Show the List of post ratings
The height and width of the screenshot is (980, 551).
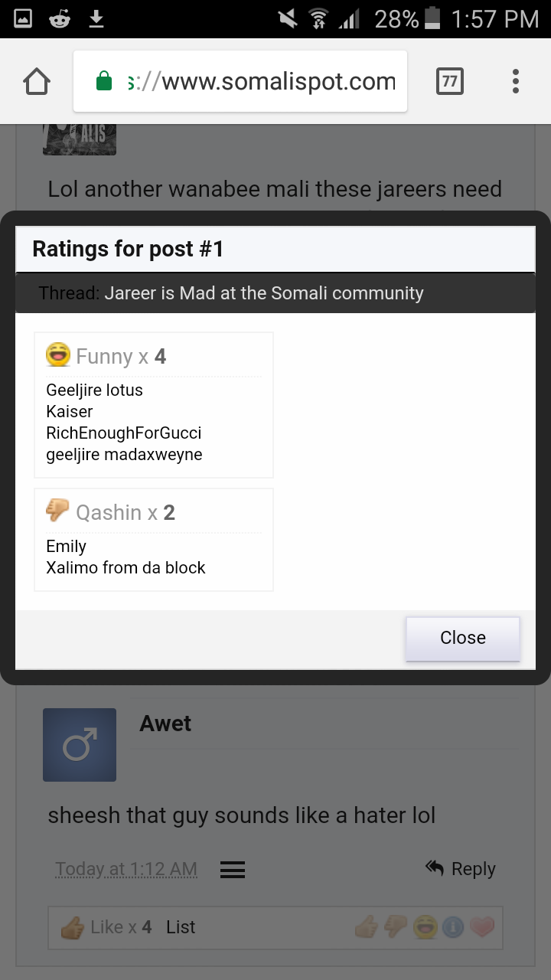coord(181,927)
